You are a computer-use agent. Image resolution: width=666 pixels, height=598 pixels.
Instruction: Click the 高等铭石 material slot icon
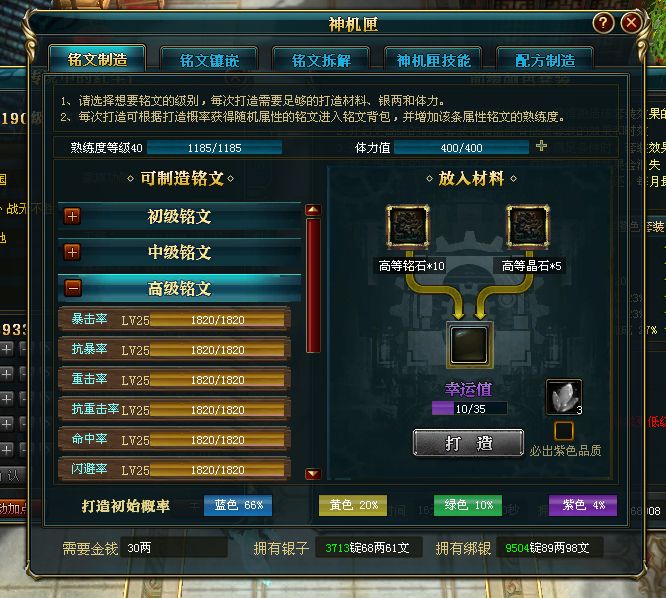tap(407, 226)
